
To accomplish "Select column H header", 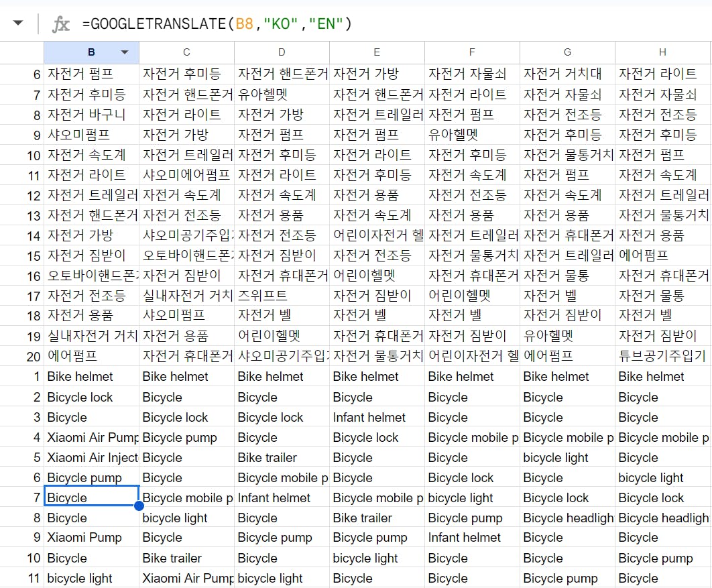I will pos(662,52).
